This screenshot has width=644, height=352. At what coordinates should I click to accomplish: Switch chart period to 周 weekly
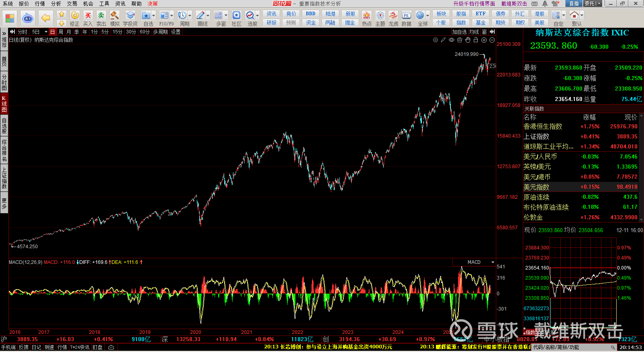(61, 32)
